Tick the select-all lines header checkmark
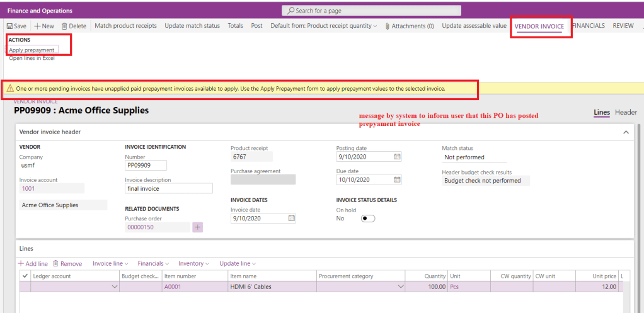Image resolution: width=644 pixels, height=313 pixels. (25, 276)
